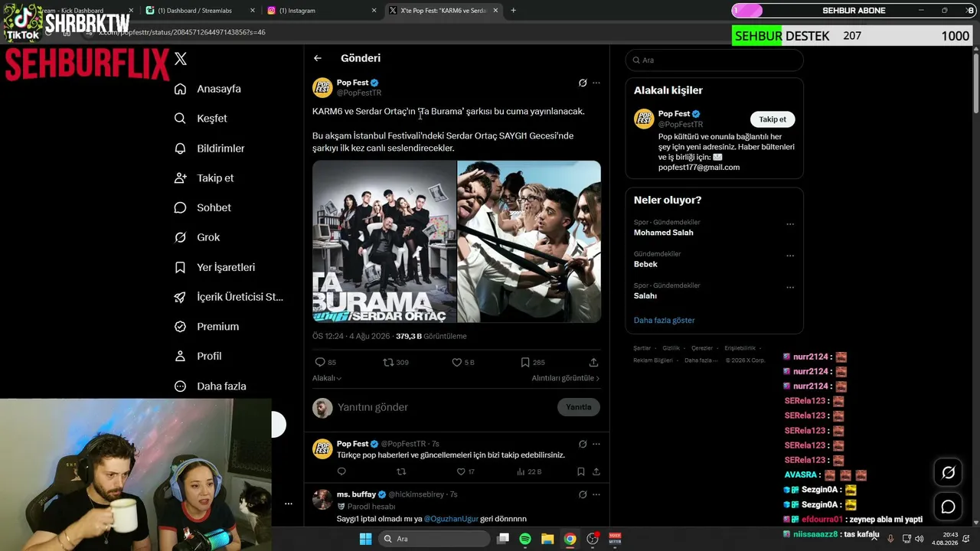Click the Ara search field on X

coord(714,60)
